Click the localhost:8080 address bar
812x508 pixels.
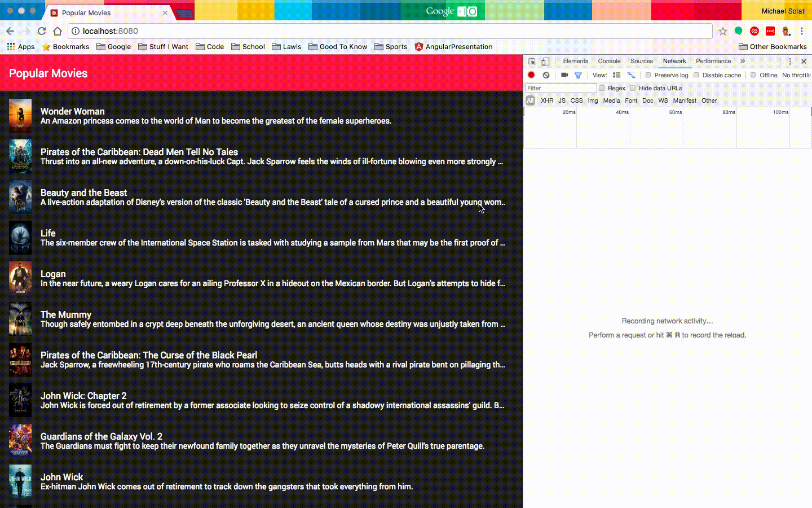click(x=390, y=31)
